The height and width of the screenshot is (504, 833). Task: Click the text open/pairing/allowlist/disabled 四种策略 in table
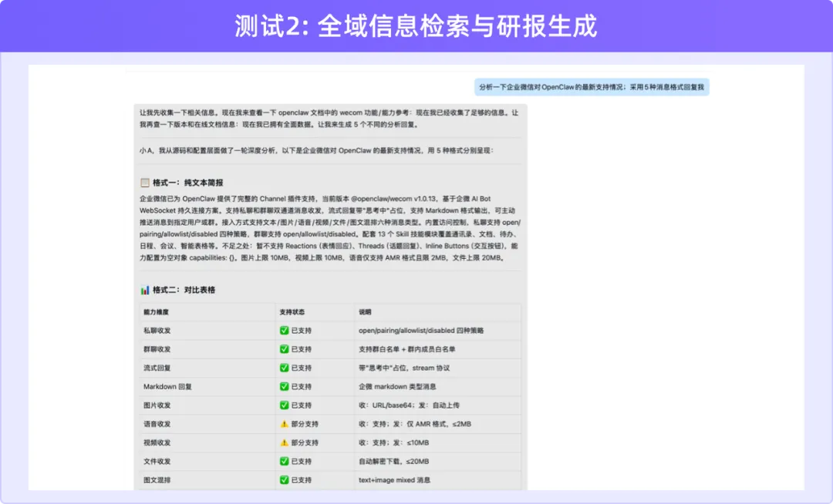click(x=421, y=331)
